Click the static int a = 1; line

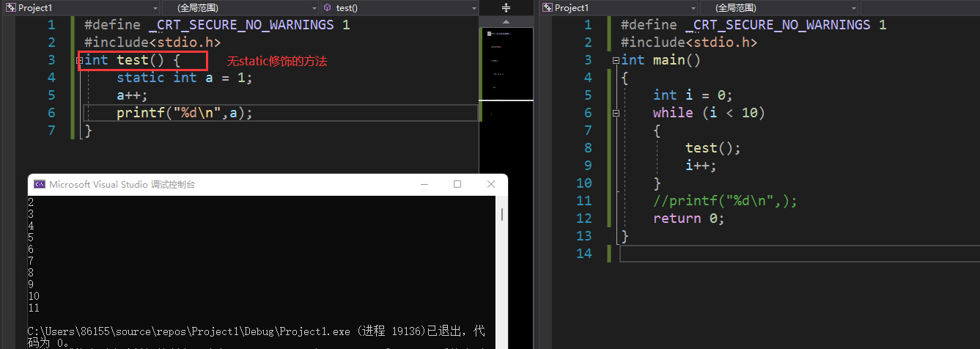[x=184, y=78]
